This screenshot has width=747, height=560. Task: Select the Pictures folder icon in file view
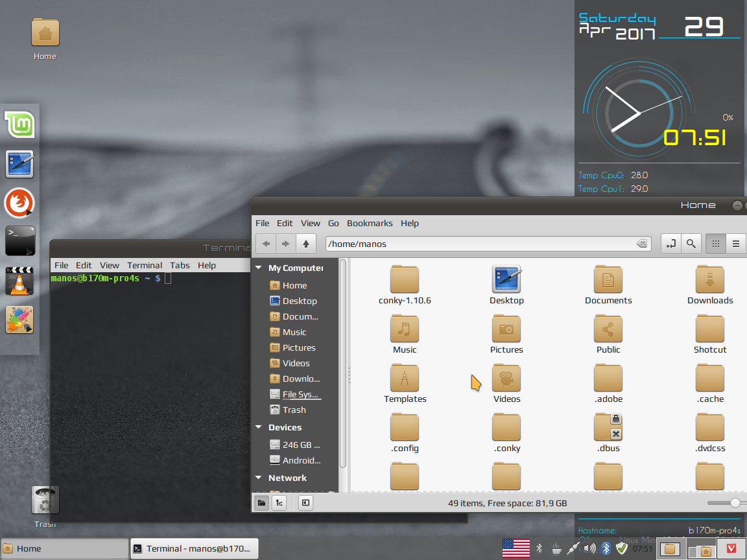(506, 334)
